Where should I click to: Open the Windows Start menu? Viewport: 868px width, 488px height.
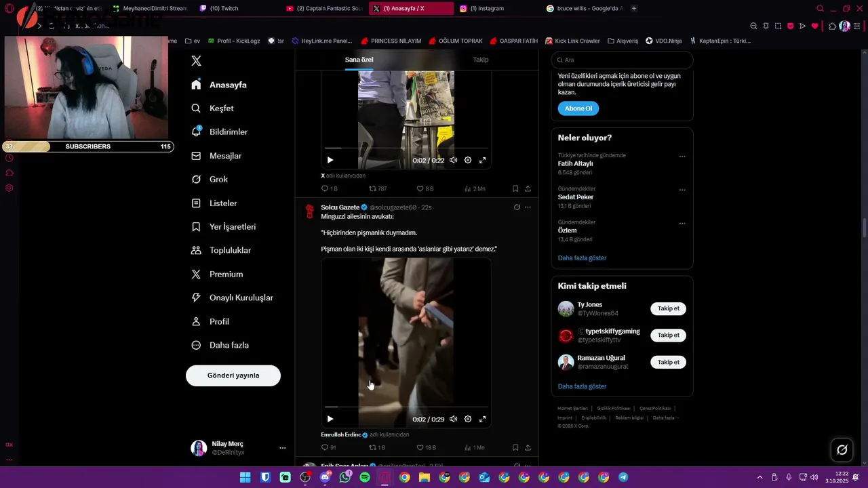point(245,477)
